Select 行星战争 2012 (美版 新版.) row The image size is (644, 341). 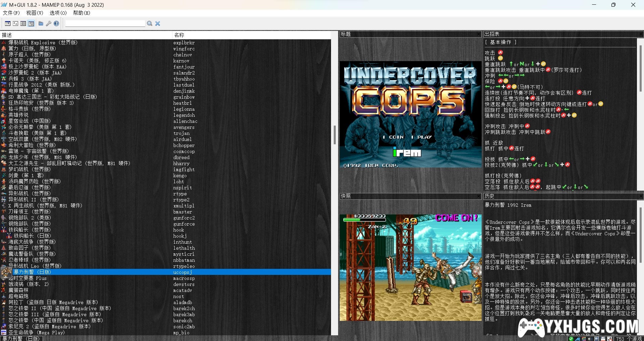166,85
